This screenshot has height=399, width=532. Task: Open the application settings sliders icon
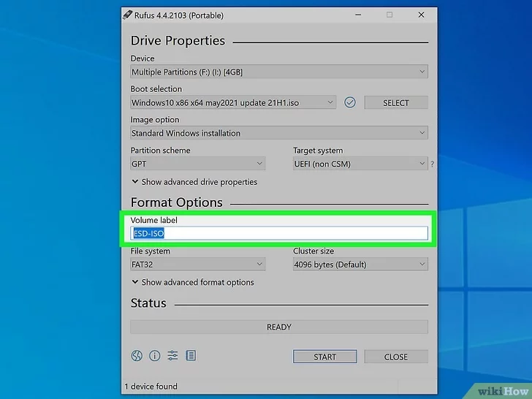tap(172, 355)
